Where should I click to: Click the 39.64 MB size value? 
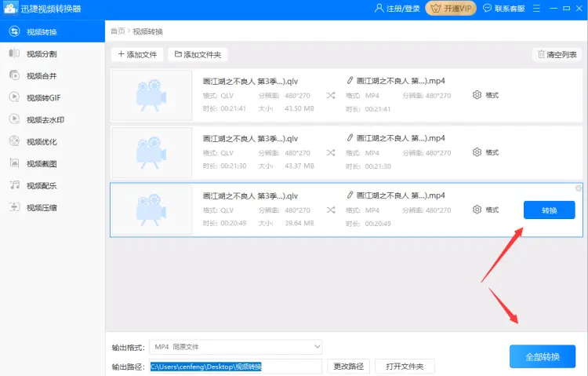coord(299,223)
